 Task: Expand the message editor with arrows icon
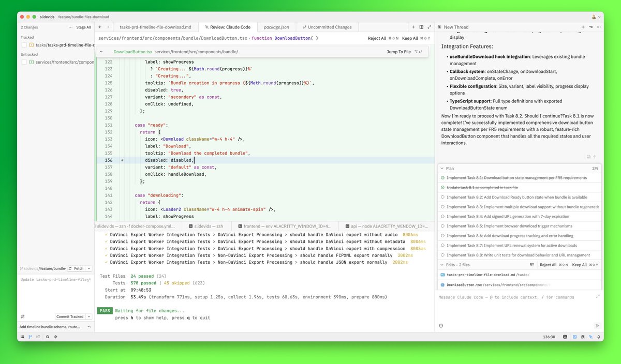pyautogui.click(x=598, y=296)
